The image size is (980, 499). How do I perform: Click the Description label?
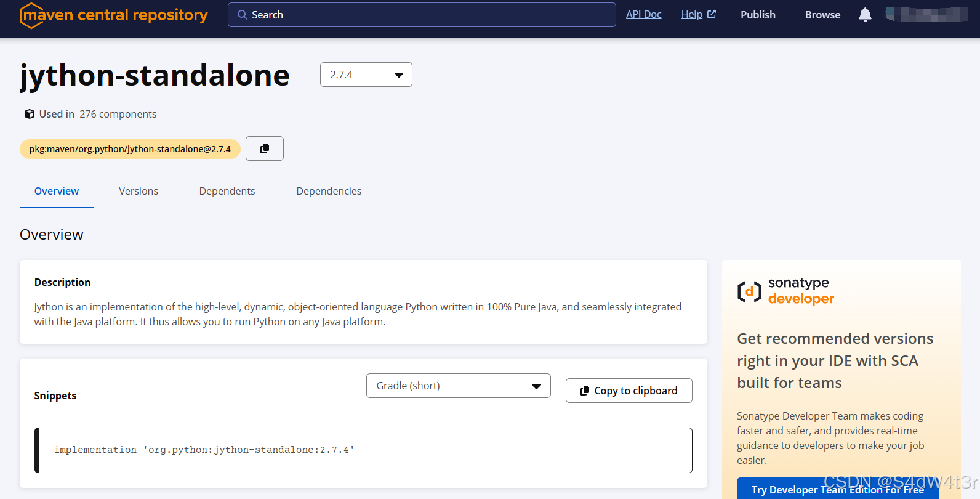click(x=62, y=282)
